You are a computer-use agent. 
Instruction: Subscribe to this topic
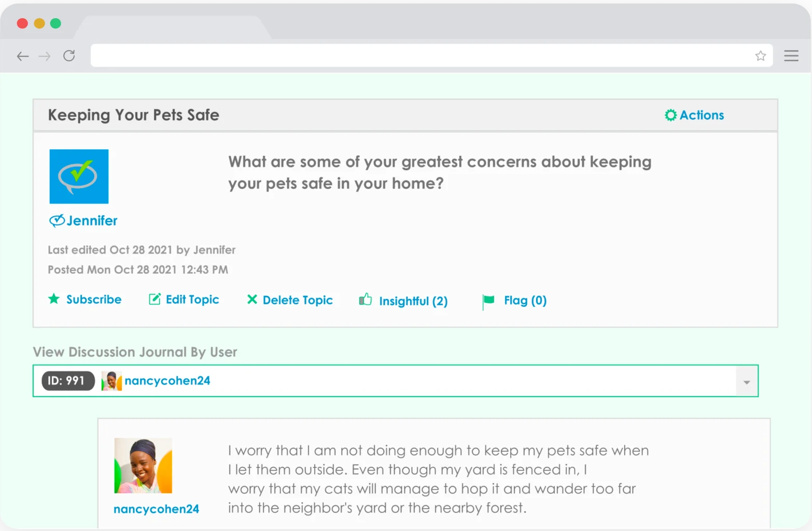pos(93,299)
